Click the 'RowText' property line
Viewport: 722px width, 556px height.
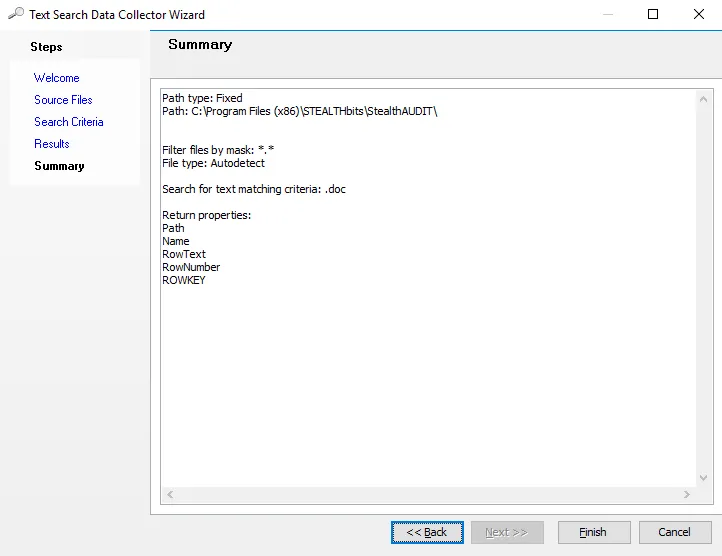coord(184,254)
